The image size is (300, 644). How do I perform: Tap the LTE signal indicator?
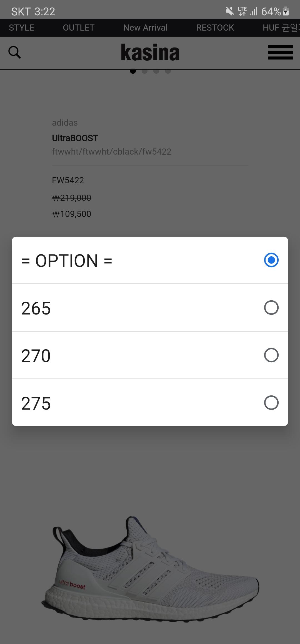click(242, 11)
